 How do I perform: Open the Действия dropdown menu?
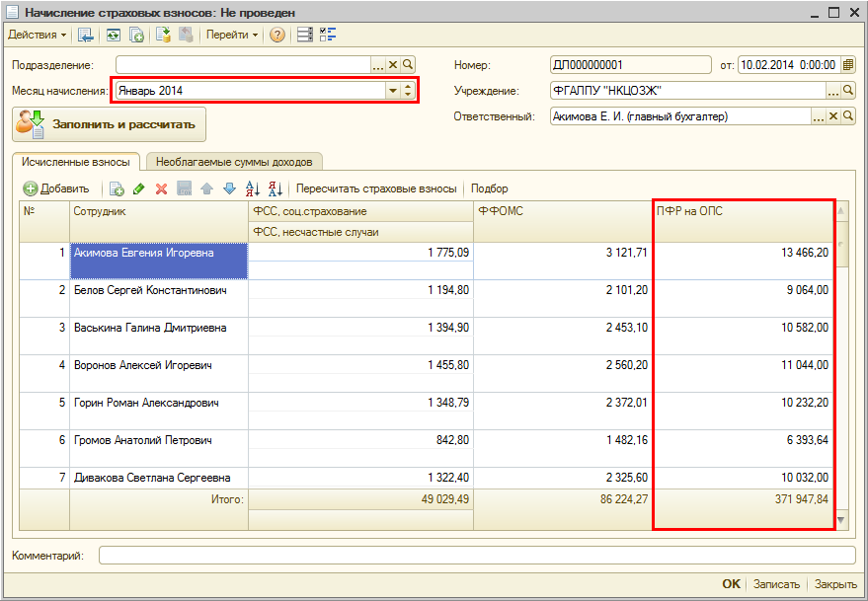pyautogui.click(x=38, y=35)
